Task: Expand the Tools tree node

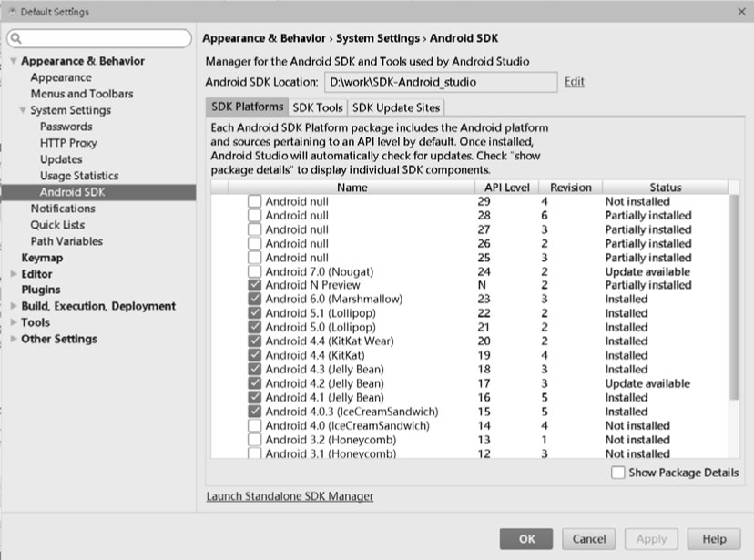Action: click(x=14, y=322)
